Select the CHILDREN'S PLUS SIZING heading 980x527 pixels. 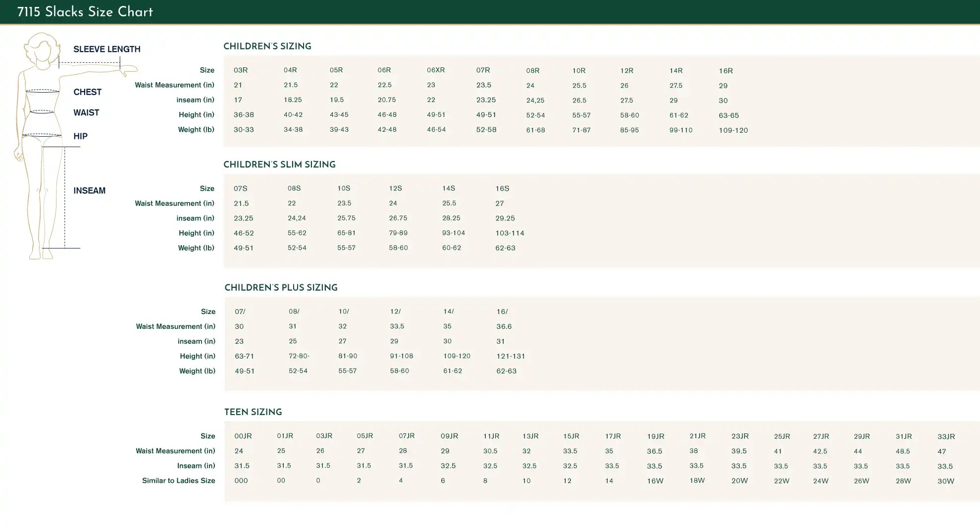(x=281, y=287)
